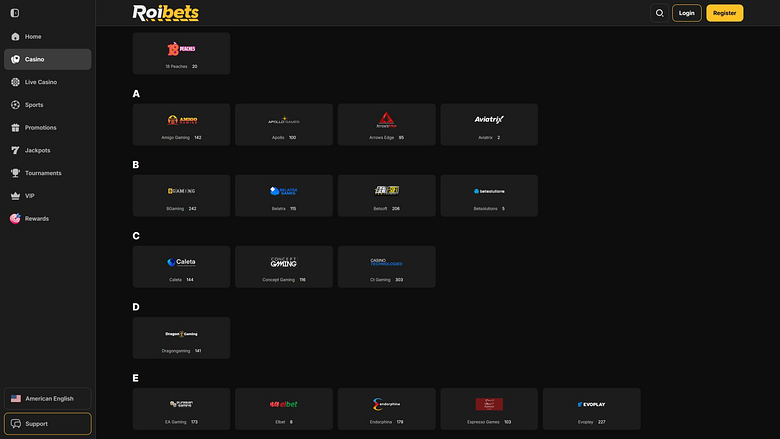Open the Arrows Edge provider card
Screen dimensions: 780x439
pos(387,125)
